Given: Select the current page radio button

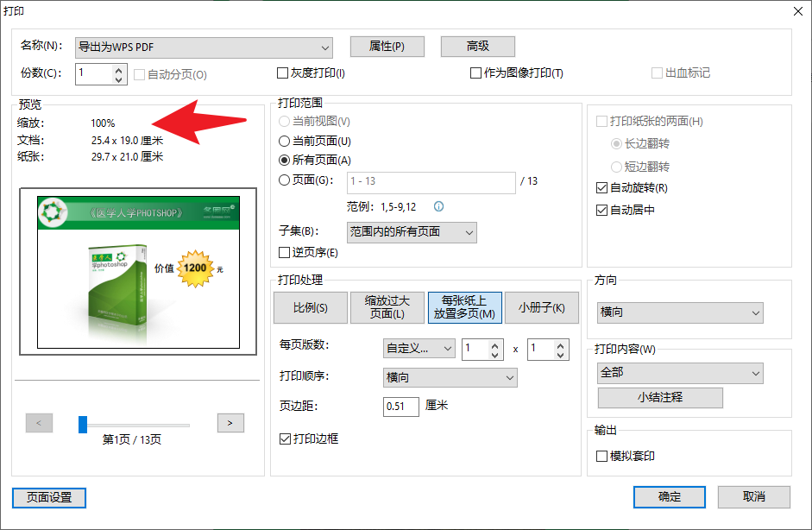Looking at the screenshot, I should [285, 141].
